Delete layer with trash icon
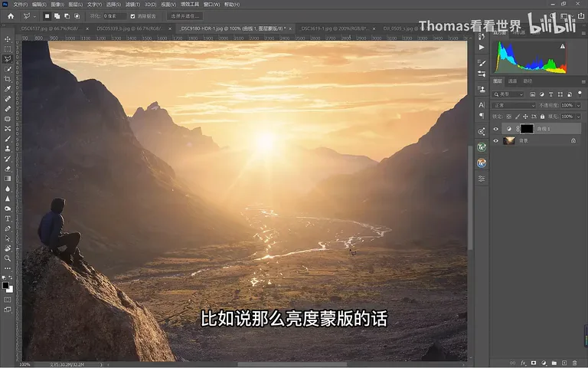The image size is (588, 368). (574, 363)
